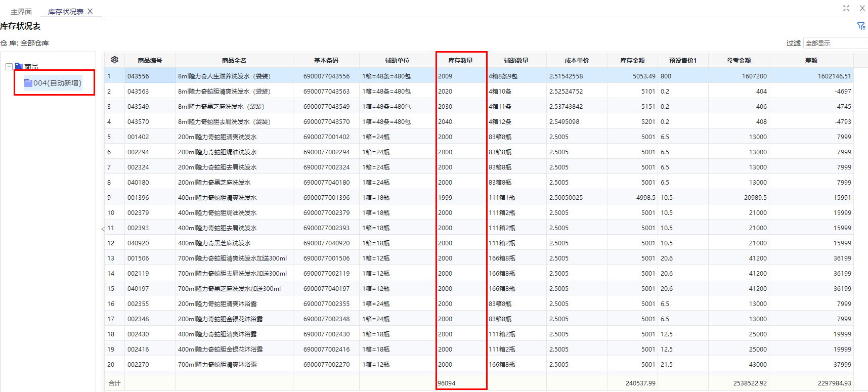
Task: Select product code 002119
Action: [x=138, y=273]
